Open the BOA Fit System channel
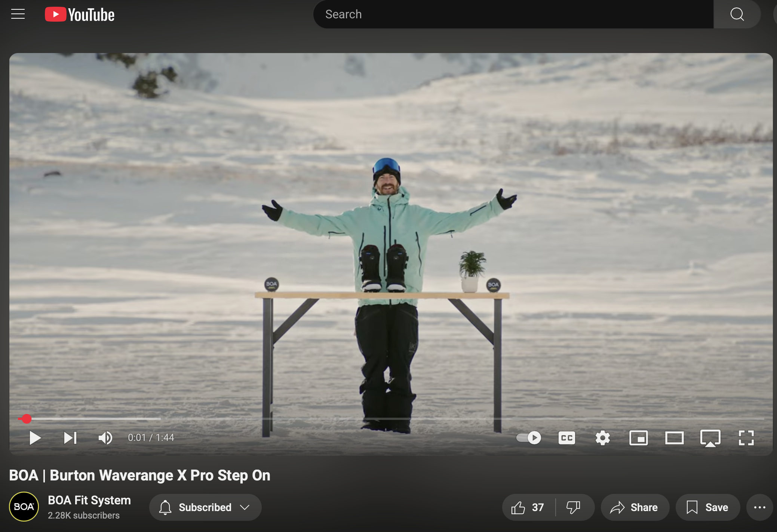 click(89, 500)
